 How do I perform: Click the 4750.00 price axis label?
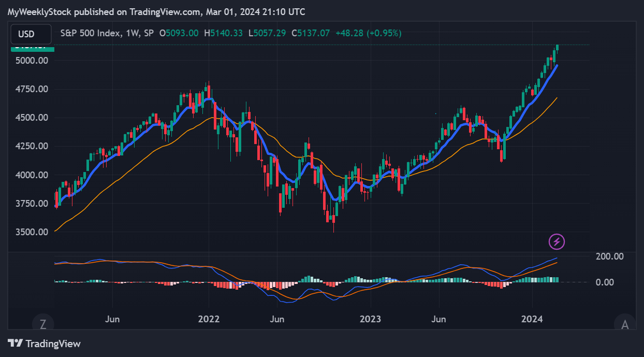tap(32, 89)
